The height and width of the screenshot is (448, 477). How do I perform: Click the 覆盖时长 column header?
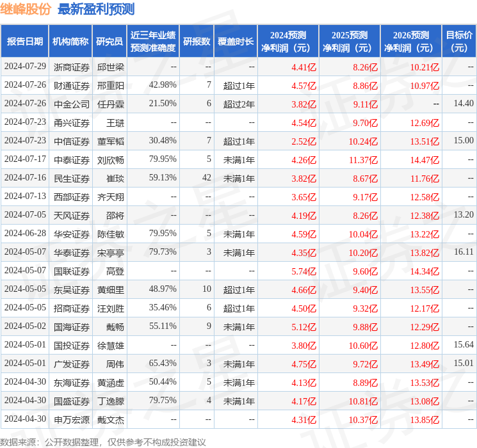pyautogui.click(x=236, y=41)
